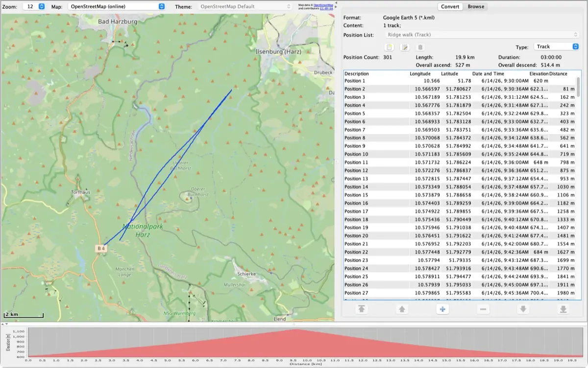
Task: Click the 2 km map scale bar
Action: [x=23, y=316]
